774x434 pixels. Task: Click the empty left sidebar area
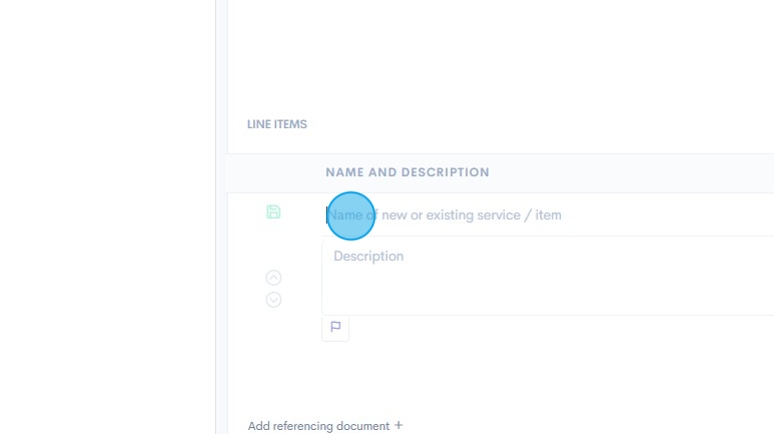[107, 217]
